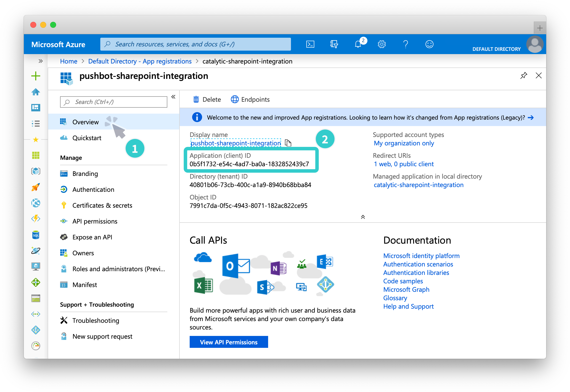
Task: Open portal settings gear
Action: 382,44
